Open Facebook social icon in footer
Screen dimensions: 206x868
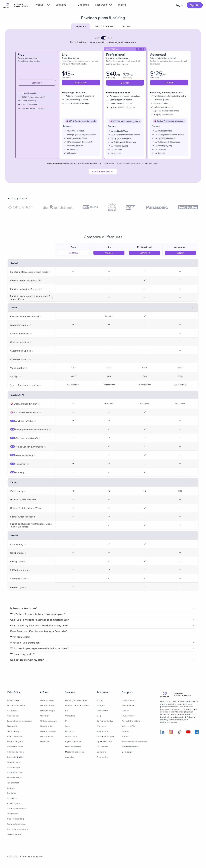click(197, 732)
